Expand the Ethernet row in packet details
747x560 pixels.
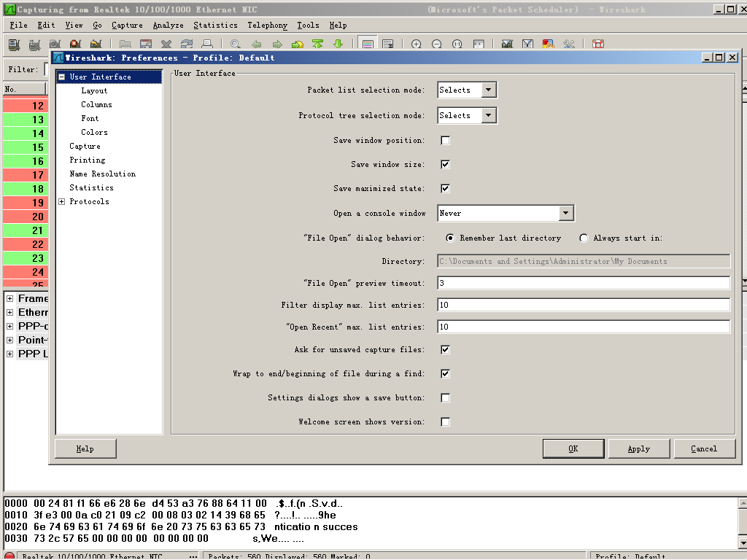point(9,312)
